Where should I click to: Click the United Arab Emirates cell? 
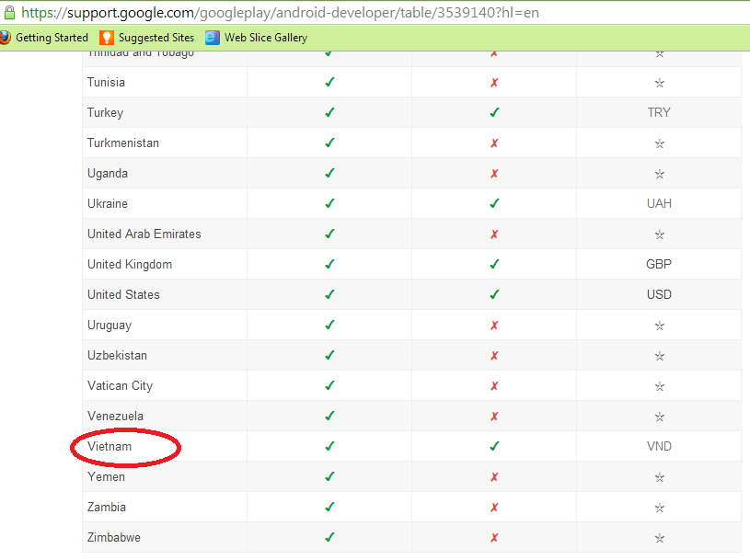click(144, 234)
